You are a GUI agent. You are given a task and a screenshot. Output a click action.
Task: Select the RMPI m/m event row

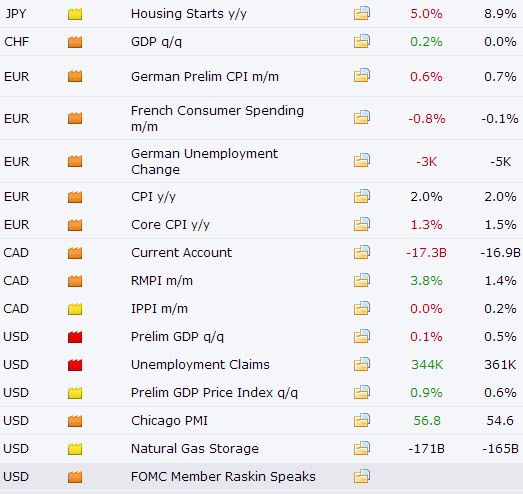[262, 281]
